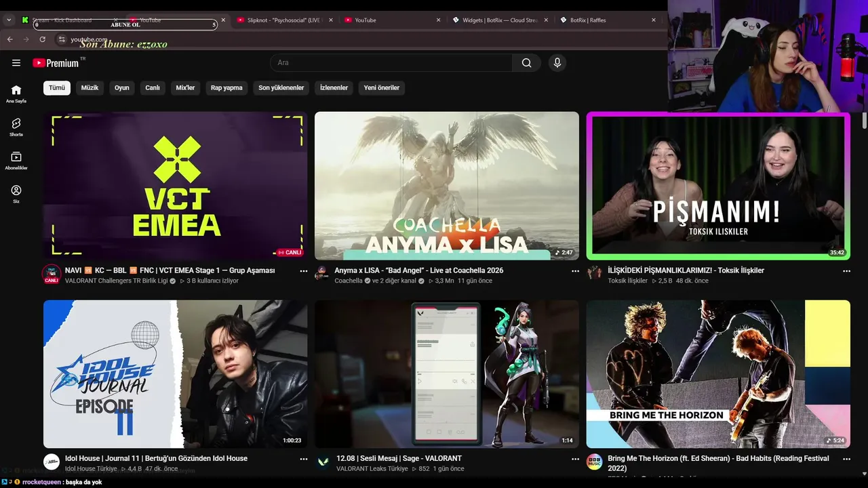The height and width of the screenshot is (488, 868).
Task: Open Idol House Journal 11 title link
Action: tap(156, 459)
